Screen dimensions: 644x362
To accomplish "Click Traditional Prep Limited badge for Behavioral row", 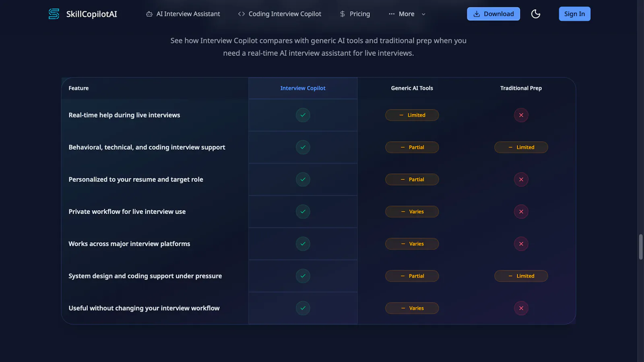I will pos(521,147).
